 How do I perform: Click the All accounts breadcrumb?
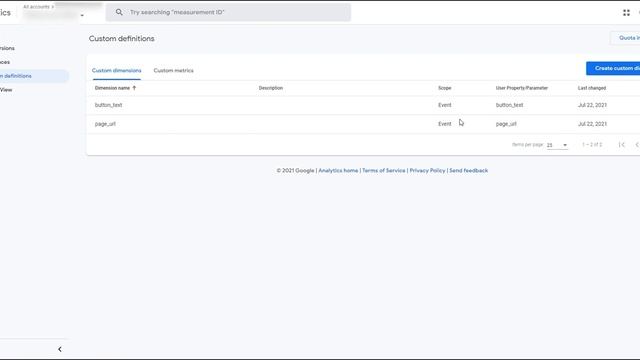[36, 7]
